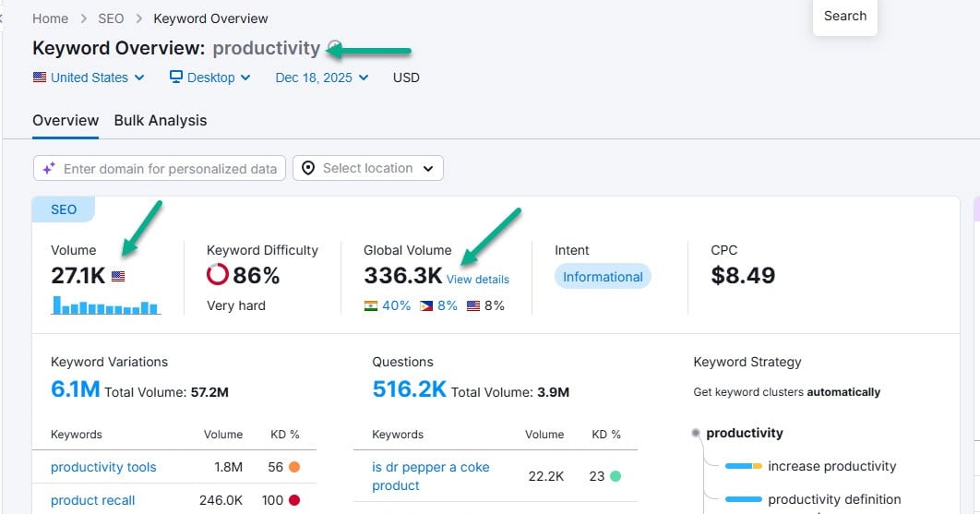Click the red KD dot for product recall
The height and width of the screenshot is (514, 980).
click(x=294, y=499)
